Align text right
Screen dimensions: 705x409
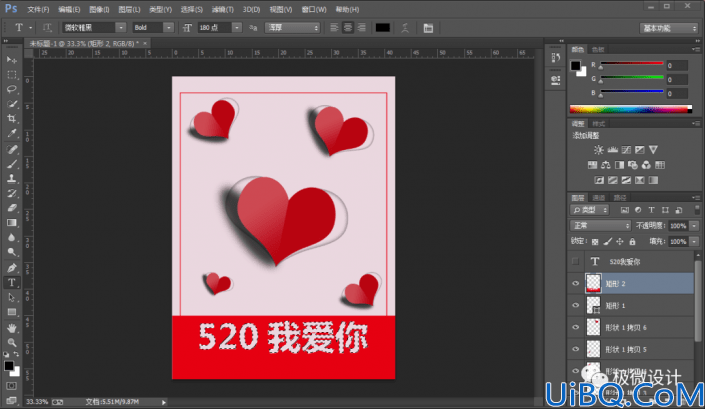[361, 27]
